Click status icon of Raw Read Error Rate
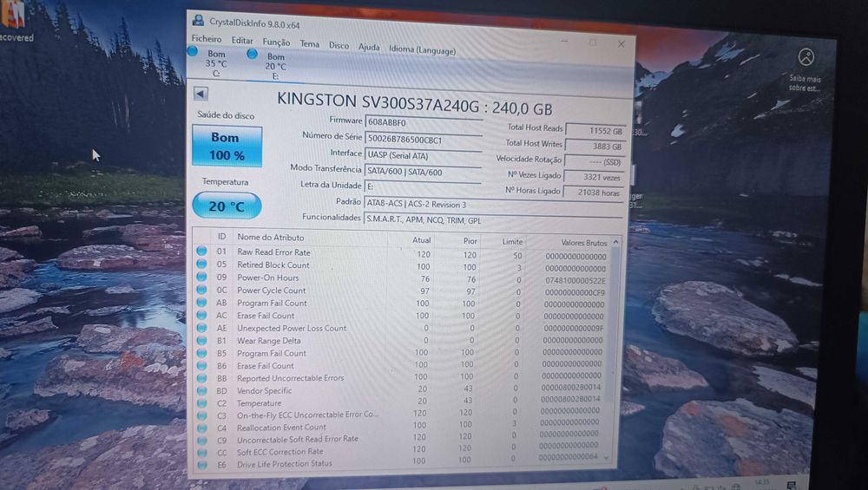868x490 pixels. (x=201, y=251)
